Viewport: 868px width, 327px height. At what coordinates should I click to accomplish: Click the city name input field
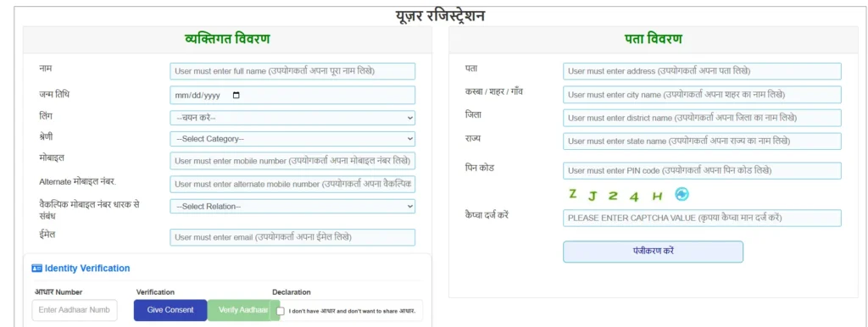pos(702,95)
